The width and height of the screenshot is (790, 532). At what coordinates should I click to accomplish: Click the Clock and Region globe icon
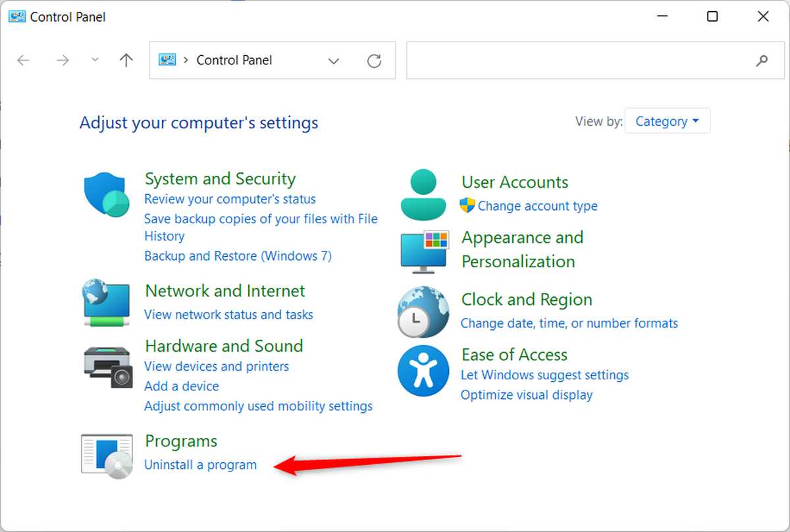point(423,311)
